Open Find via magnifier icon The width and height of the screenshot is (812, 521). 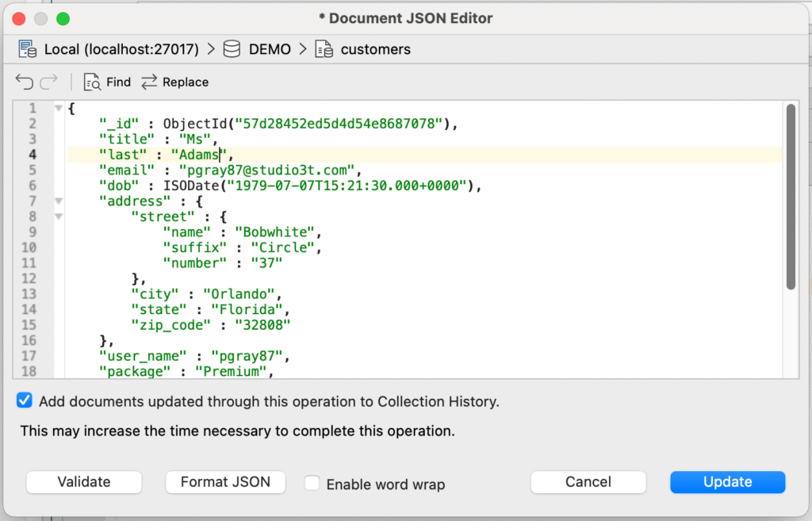93,82
